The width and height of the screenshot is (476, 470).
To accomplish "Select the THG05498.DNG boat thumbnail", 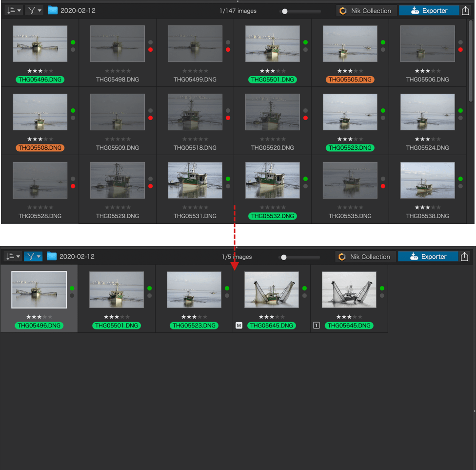I will point(118,44).
